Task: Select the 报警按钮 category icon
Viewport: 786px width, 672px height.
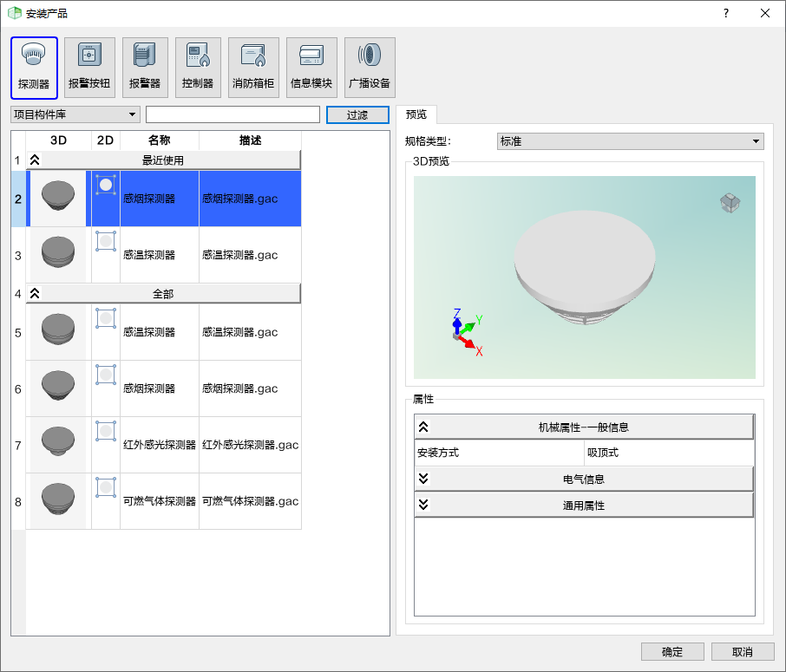Action: (x=89, y=68)
